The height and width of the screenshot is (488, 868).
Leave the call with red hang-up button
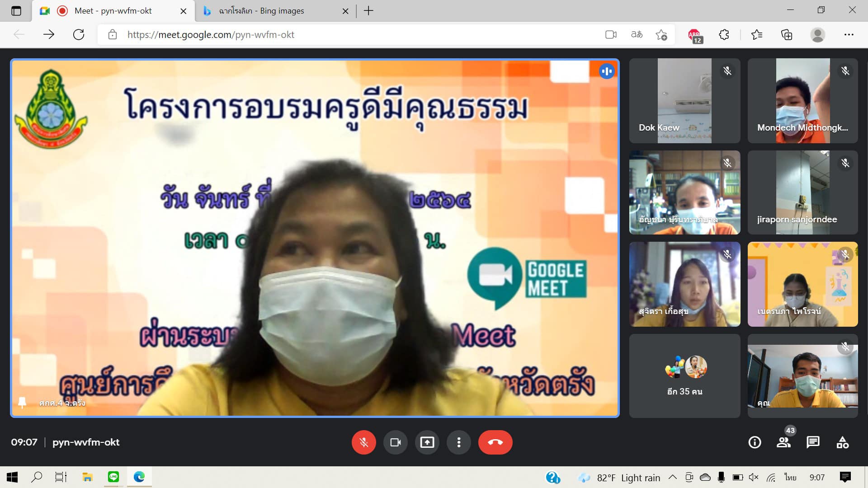(x=495, y=442)
